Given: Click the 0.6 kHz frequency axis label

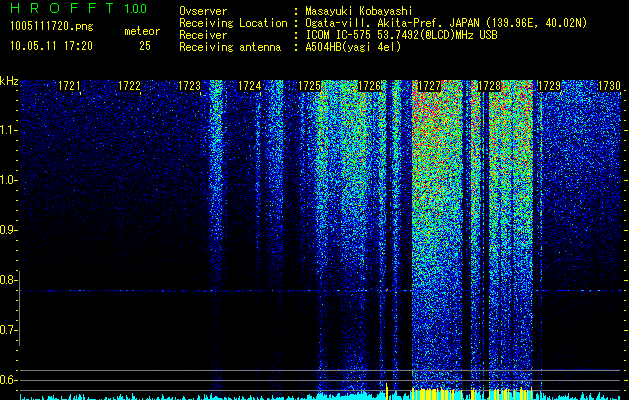Looking at the screenshot, I should (8, 380).
